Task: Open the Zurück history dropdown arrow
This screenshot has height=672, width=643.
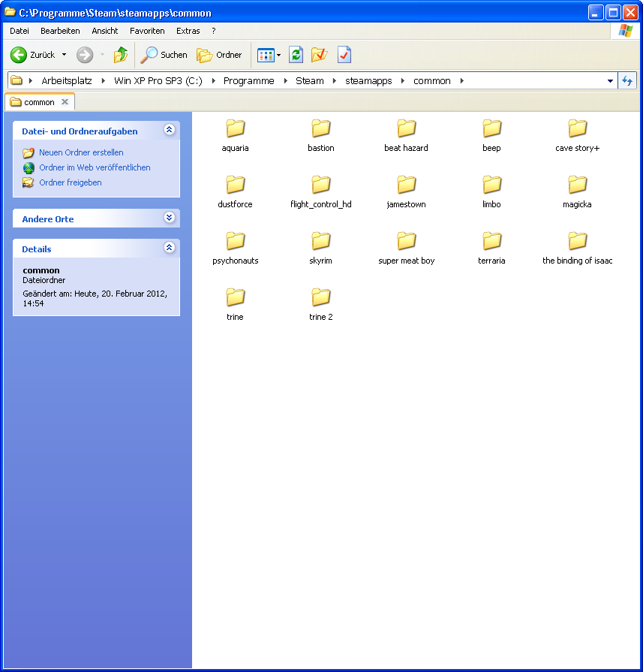Action: (64, 55)
